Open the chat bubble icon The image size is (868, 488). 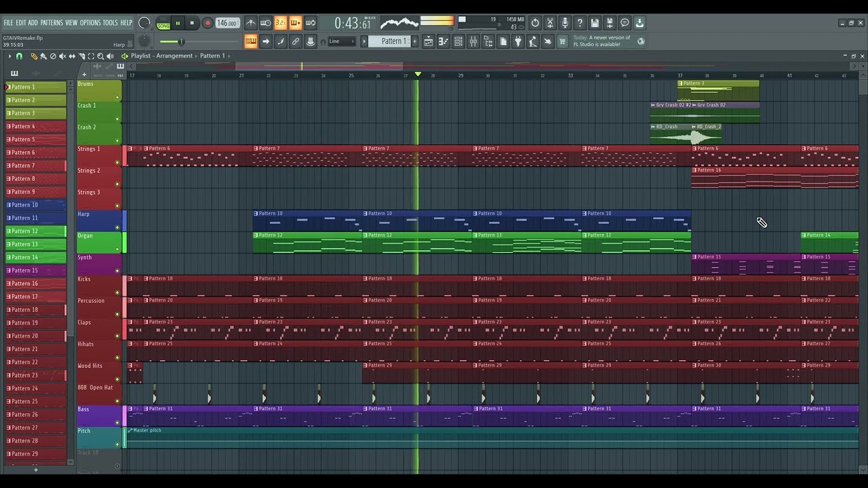[x=625, y=23]
